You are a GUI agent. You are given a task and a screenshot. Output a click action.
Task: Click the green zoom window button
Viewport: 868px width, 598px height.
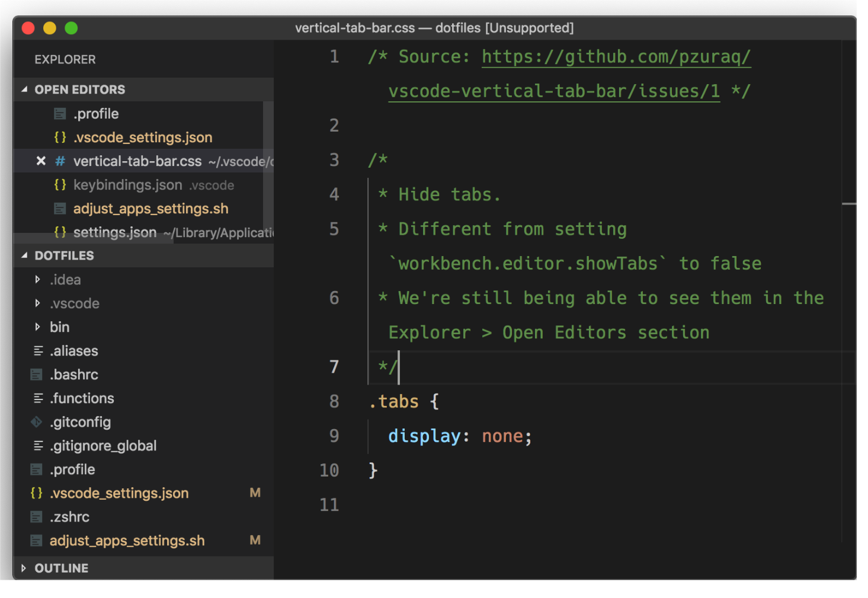coord(71,28)
